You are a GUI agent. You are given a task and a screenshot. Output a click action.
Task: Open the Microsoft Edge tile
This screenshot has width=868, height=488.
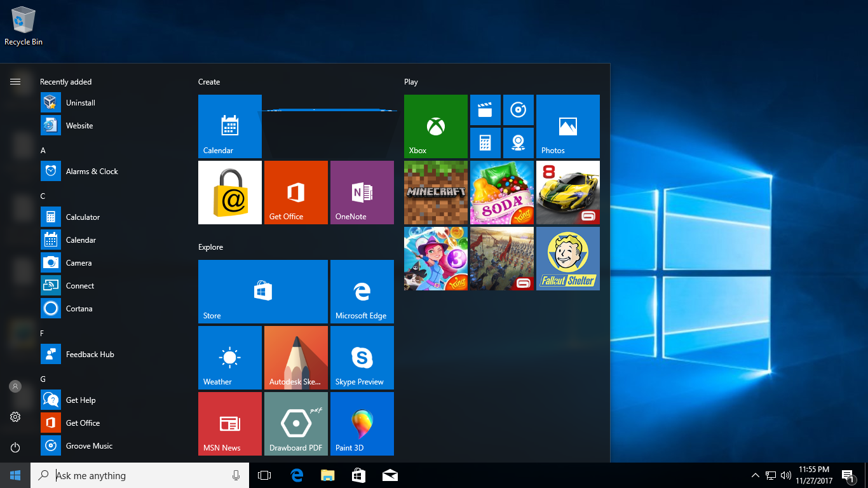pyautogui.click(x=362, y=292)
